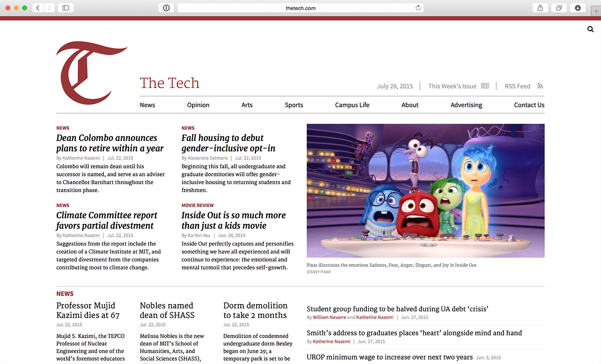The width and height of the screenshot is (601, 364).
Task: Click Katherine Nazemi byline under Student group funding
Action: pyautogui.click(x=375, y=317)
